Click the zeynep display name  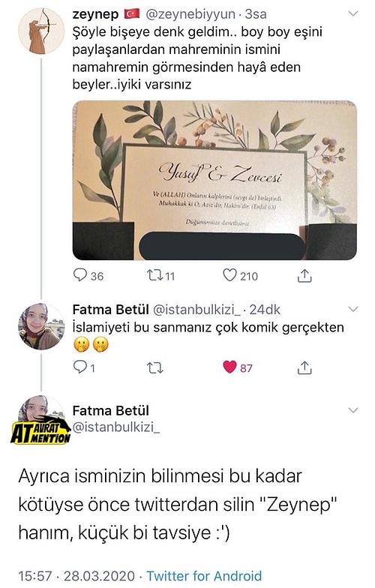tap(95, 14)
